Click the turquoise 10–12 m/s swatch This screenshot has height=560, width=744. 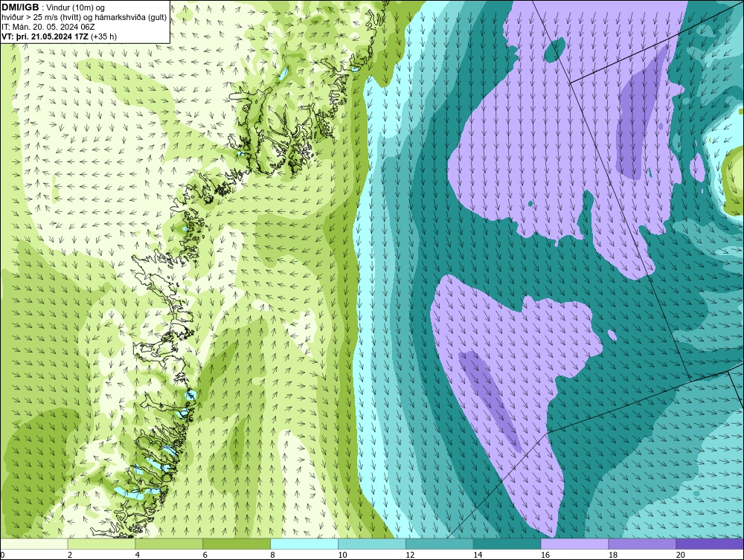coord(372,544)
